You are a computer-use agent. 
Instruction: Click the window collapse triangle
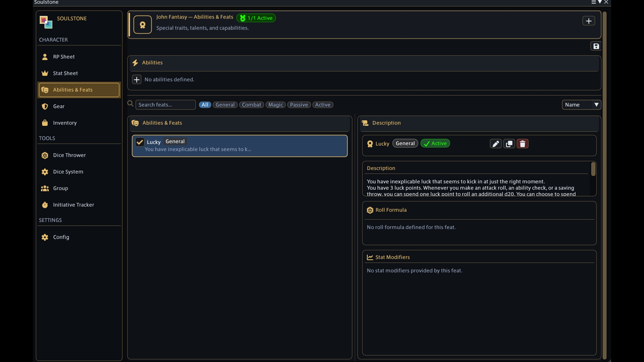point(600,2)
